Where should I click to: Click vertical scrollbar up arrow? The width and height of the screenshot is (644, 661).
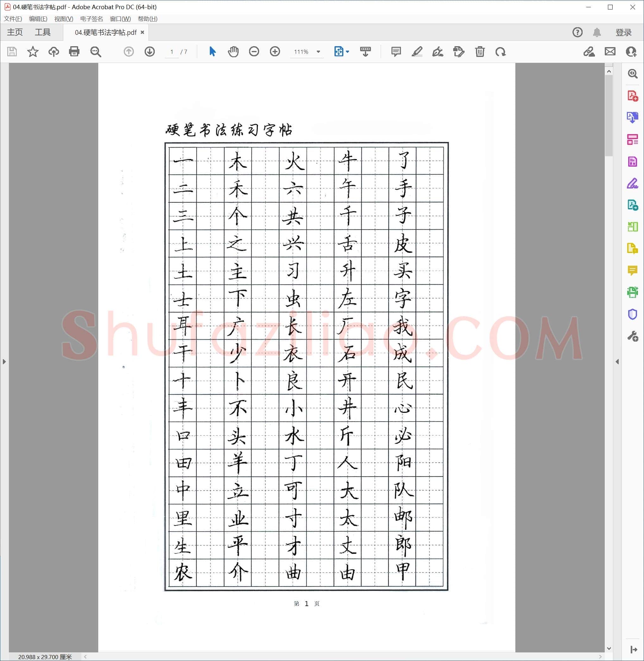(x=609, y=71)
